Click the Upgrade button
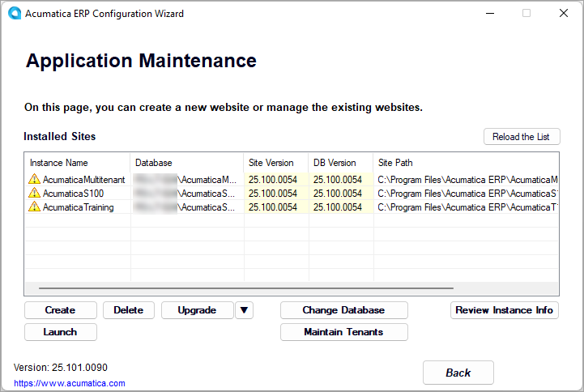The image size is (584, 392). [197, 310]
